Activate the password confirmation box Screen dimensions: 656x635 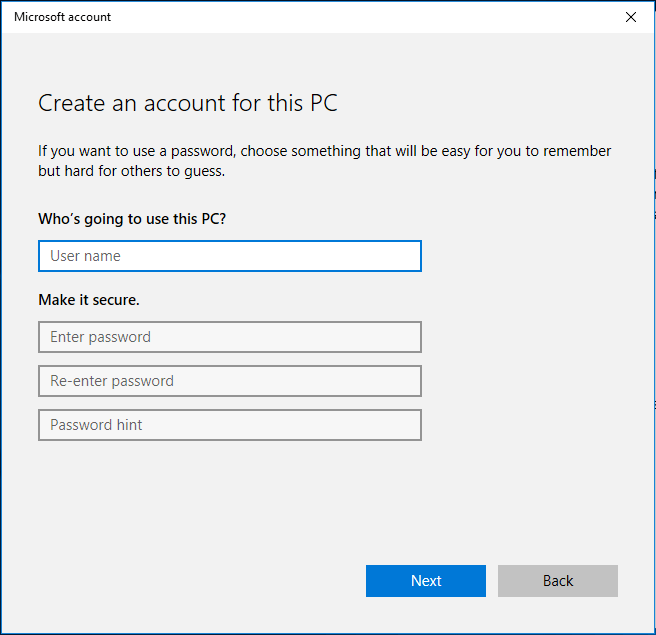click(230, 381)
